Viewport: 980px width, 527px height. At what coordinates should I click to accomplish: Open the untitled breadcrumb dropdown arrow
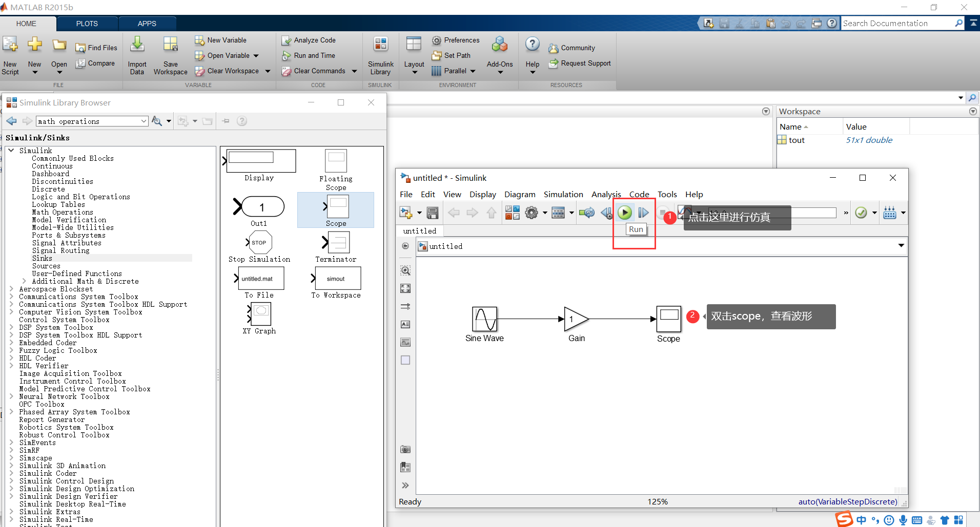pos(901,246)
